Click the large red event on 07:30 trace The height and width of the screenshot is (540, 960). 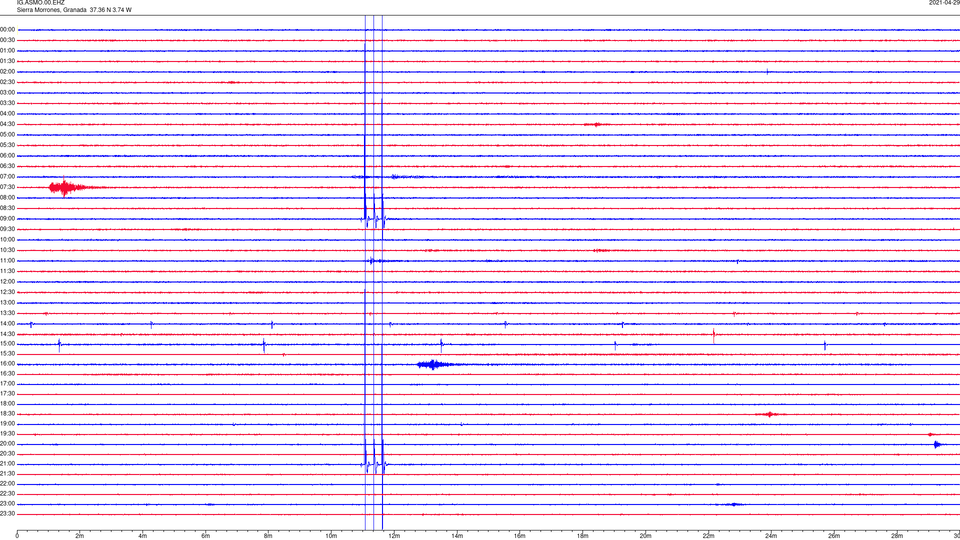click(72, 187)
